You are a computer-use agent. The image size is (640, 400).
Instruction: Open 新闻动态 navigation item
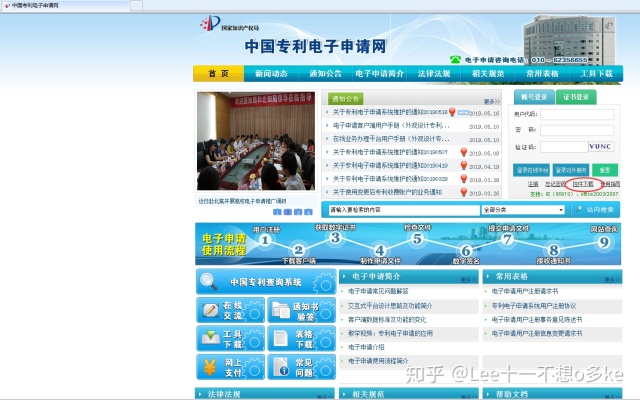(271, 73)
